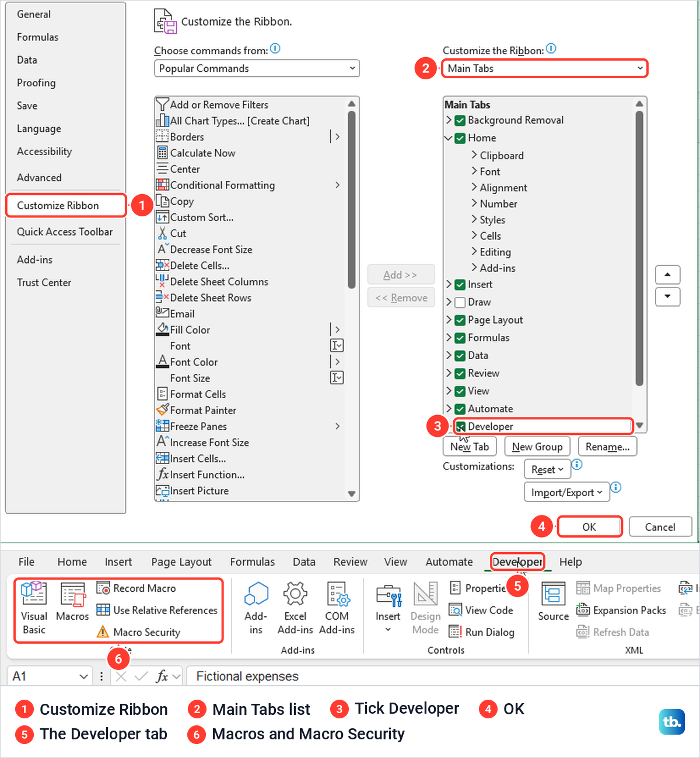The height and width of the screenshot is (758, 700).
Task: Open the Import/Export dropdown
Action: (x=567, y=492)
